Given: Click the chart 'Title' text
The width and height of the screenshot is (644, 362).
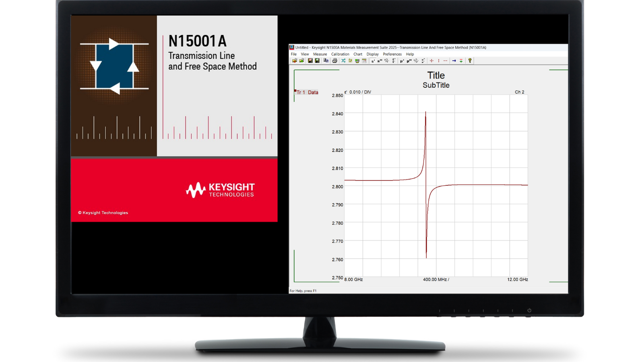Looking at the screenshot, I should pyautogui.click(x=436, y=75).
